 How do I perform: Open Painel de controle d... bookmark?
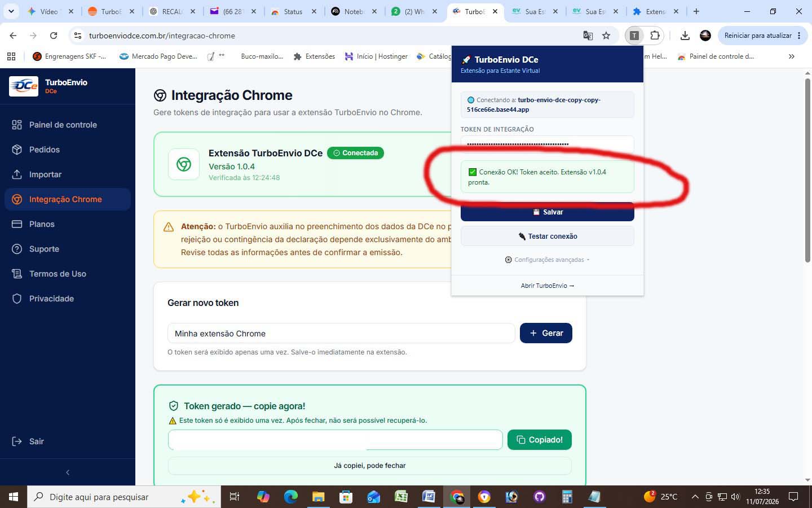[716, 56]
